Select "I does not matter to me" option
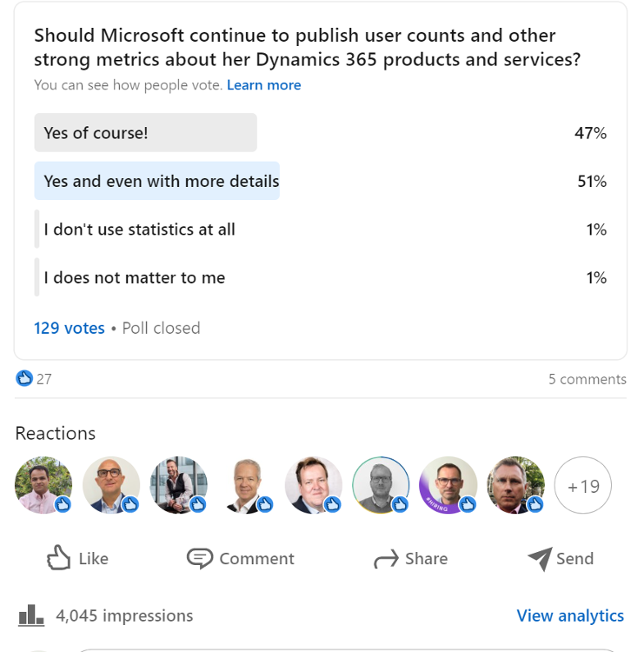 pyautogui.click(x=135, y=278)
